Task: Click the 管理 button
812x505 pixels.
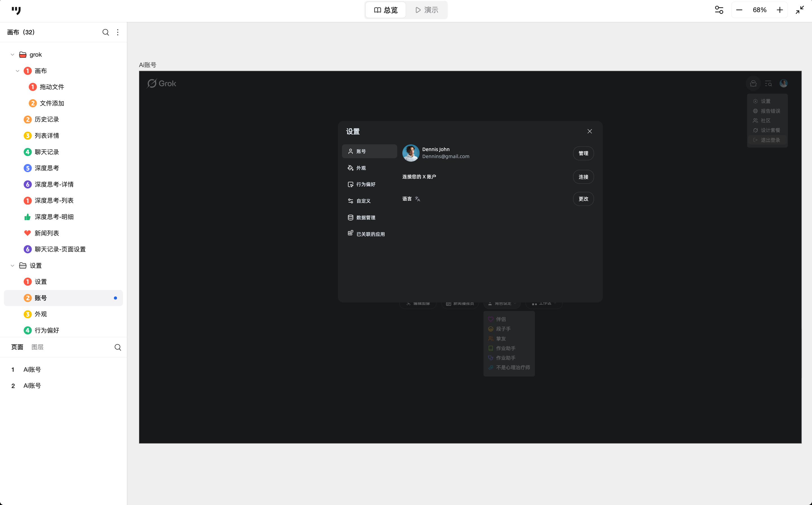Action: tap(583, 153)
